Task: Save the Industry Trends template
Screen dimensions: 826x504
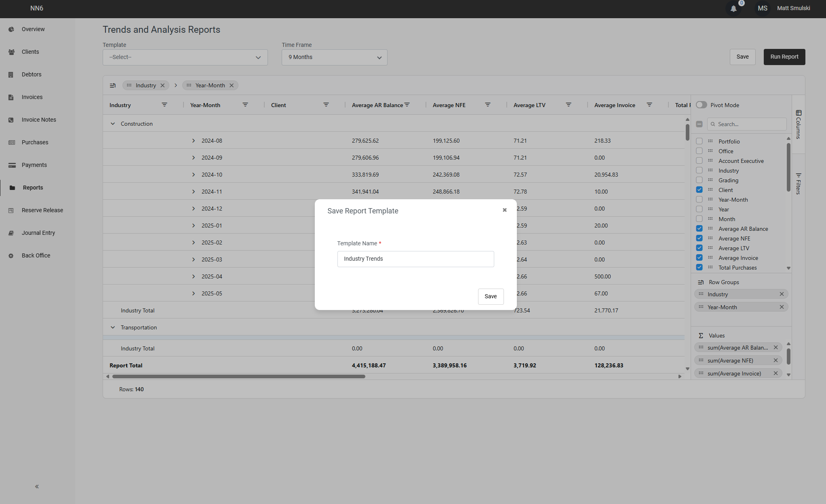Action: tap(491, 296)
